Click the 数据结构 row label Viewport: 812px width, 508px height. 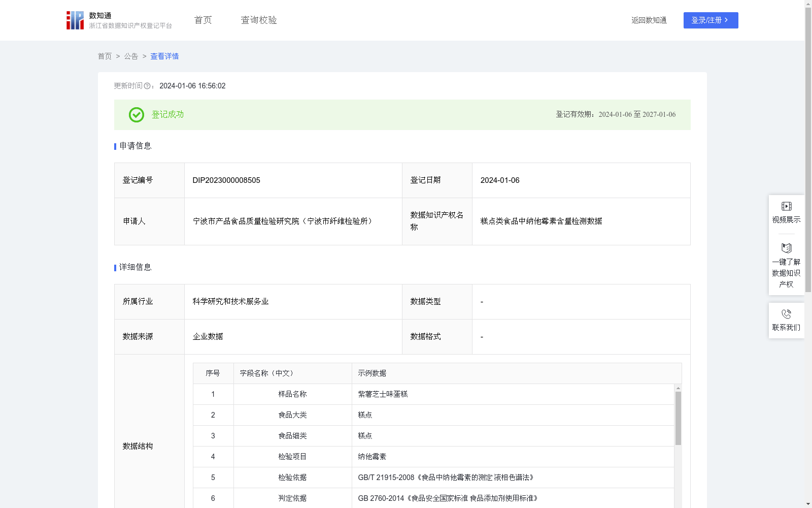point(138,447)
